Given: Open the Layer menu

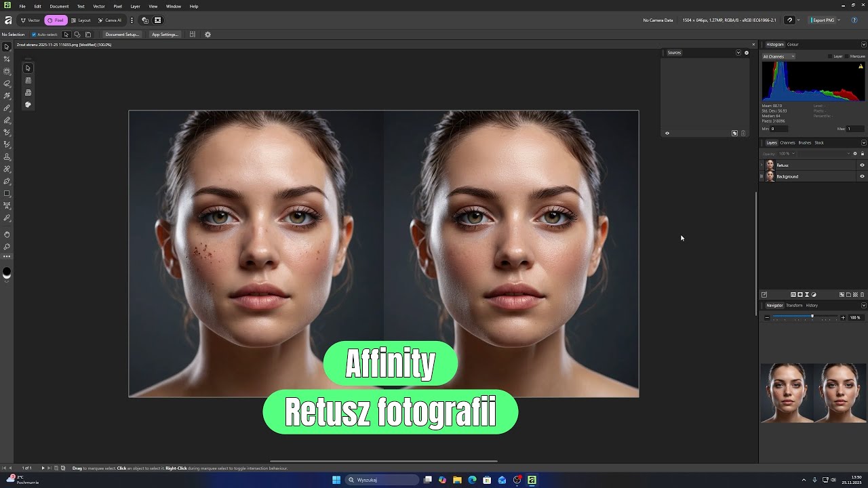Looking at the screenshot, I should [x=135, y=6].
